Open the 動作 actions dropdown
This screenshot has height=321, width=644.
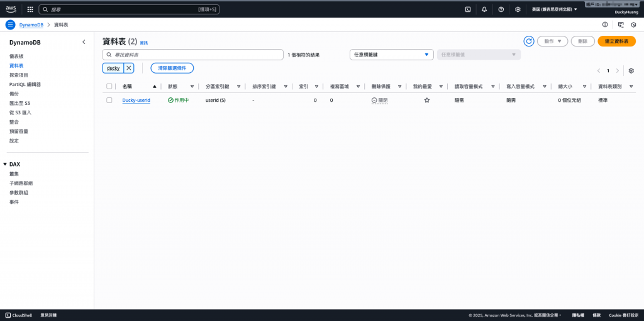click(552, 41)
